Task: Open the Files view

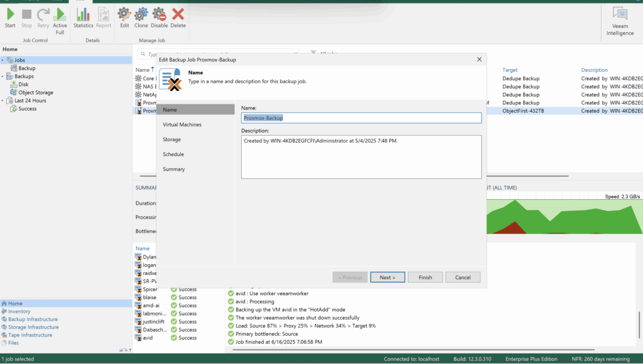Action: [x=13, y=343]
